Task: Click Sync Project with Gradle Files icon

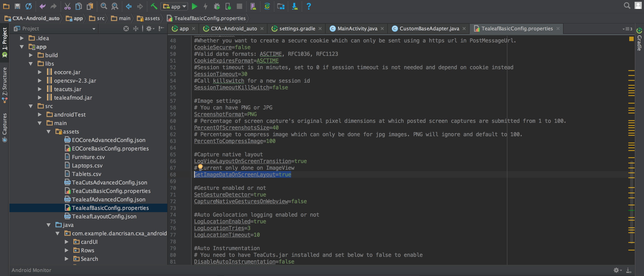Action: coord(267,6)
